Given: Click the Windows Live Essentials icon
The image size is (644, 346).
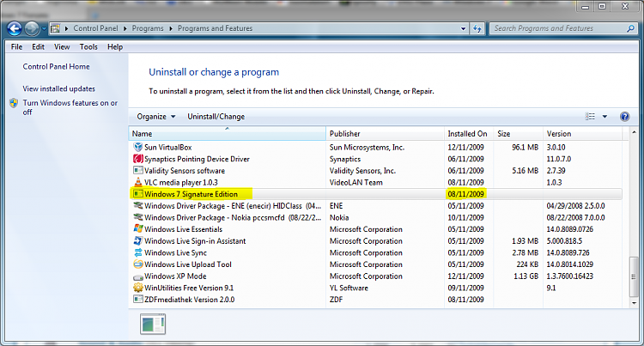Looking at the screenshot, I should pyautogui.click(x=138, y=229).
